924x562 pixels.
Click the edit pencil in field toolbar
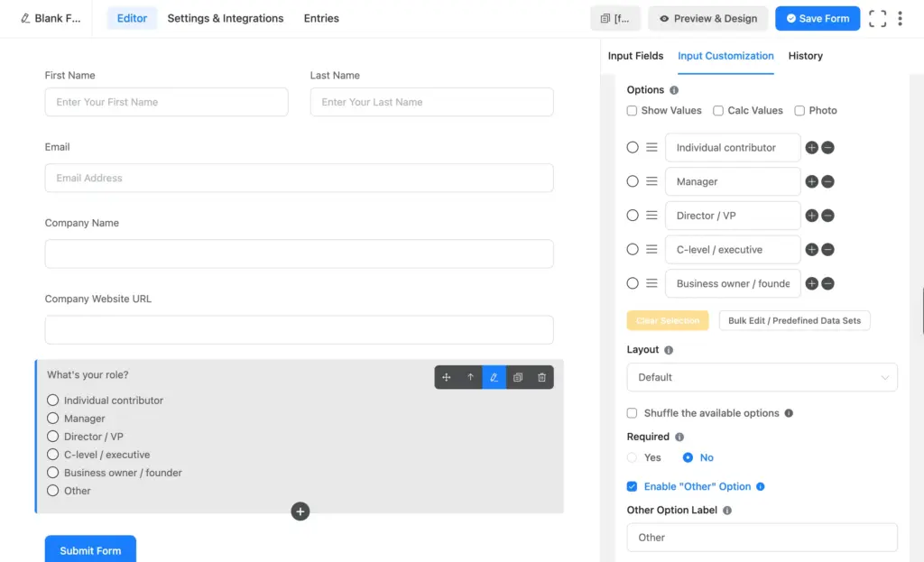[494, 377]
